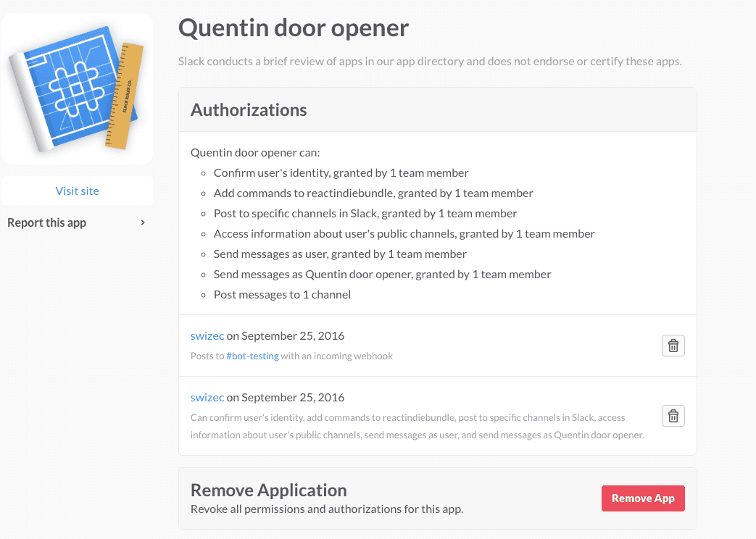Click the Send messages as user permission
This screenshot has height=539, width=756.
pyautogui.click(x=340, y=254)
